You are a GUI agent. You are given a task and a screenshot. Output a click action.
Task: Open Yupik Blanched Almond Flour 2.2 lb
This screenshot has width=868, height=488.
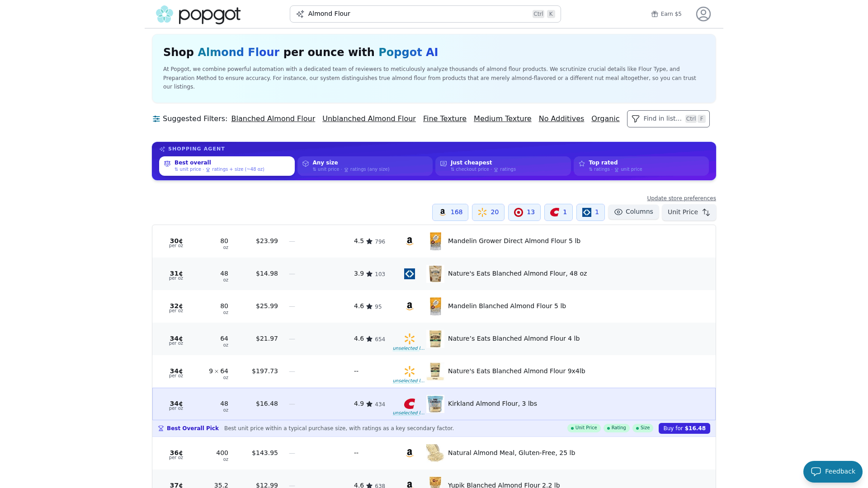[504, 485]
